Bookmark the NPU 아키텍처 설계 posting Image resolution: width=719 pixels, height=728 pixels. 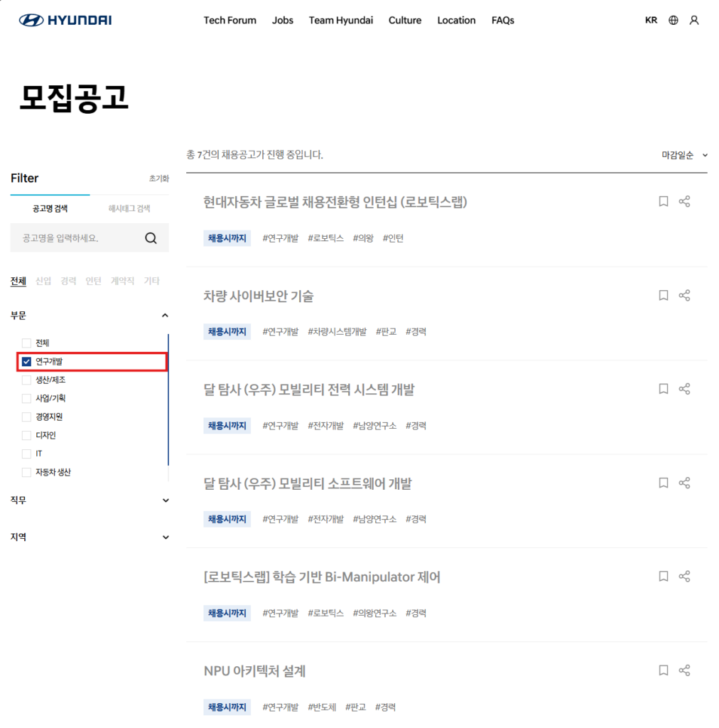tap(664, 670)
